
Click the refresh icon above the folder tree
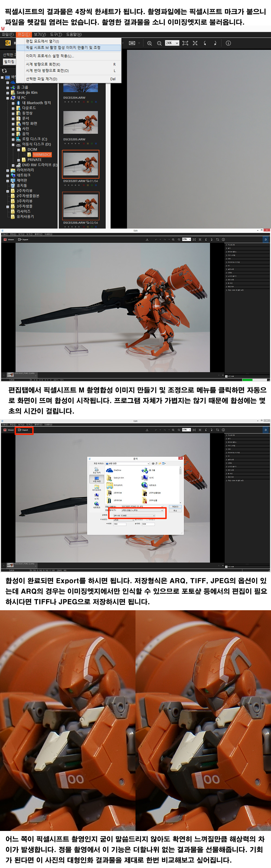coord(4,71)
